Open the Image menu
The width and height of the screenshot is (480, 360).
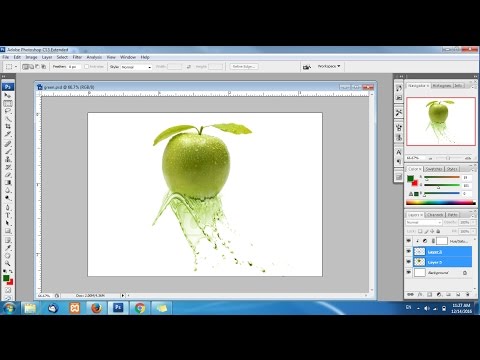[31, 57]
